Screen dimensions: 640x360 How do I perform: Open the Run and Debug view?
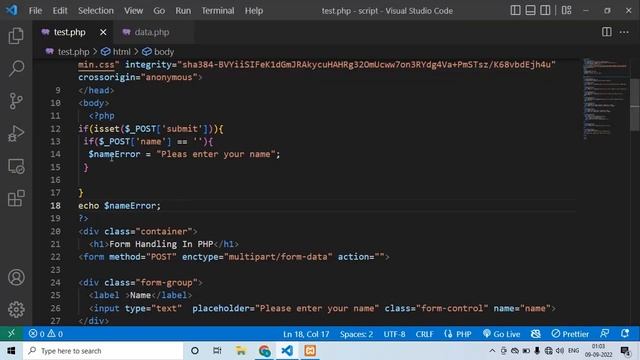[16, 133]
